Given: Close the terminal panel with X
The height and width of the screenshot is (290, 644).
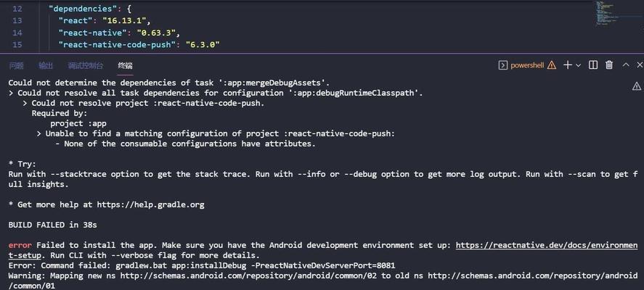Looking at the screenshot, I should [x=640, y=65].
